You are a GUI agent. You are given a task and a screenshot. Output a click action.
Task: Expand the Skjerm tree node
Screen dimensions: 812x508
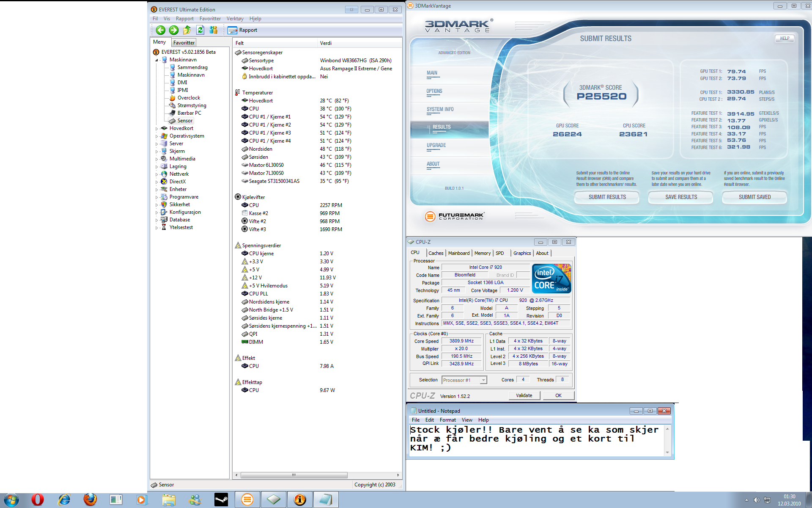[156, 152]
